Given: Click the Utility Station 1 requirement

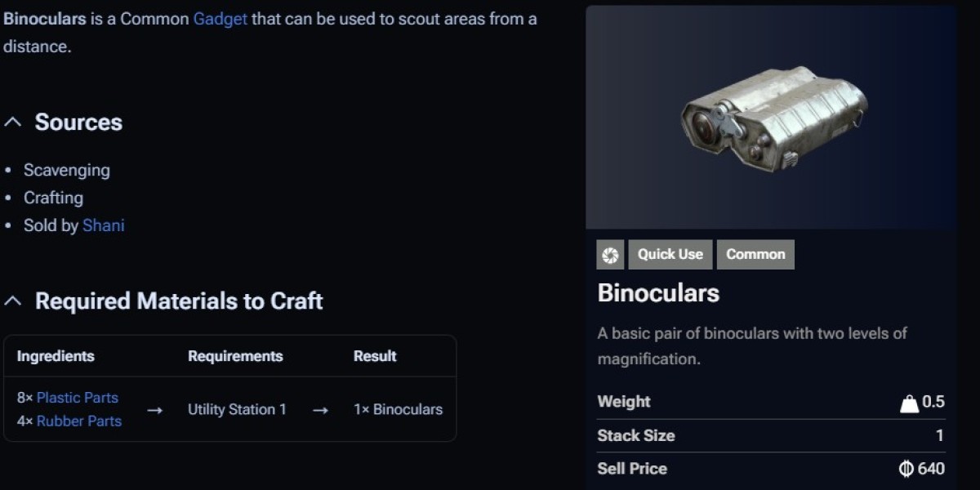Looking at the screenshot, I should (x=237, y=409).
